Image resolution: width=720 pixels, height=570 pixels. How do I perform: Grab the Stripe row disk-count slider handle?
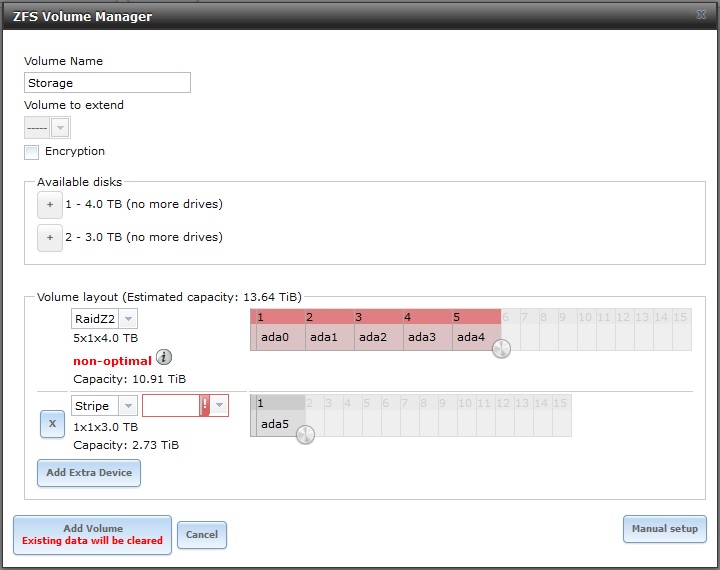coord(305,435)
